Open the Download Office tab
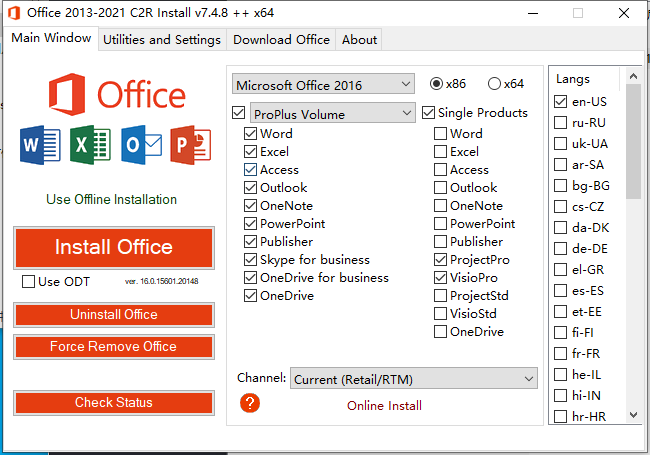This screenshot has width=650, height=455. click(x=281, y=40)
